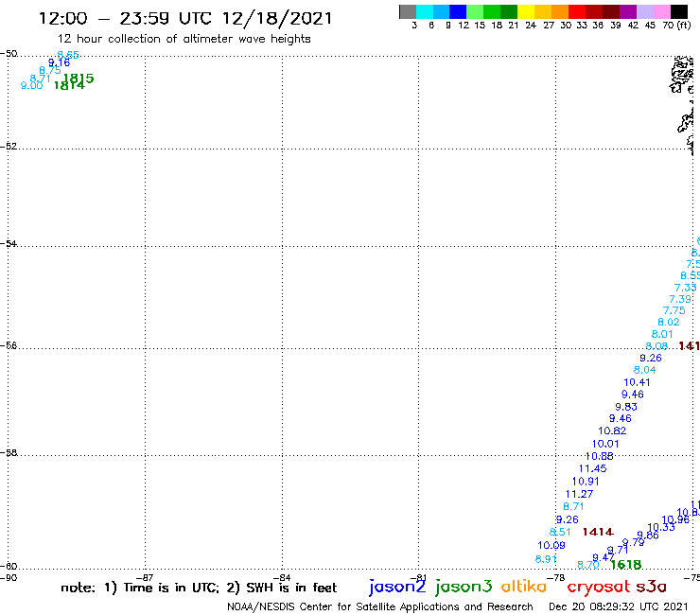Click the cyan 6 ft legend swatch

pyautogui.click(x=425, y=11)
